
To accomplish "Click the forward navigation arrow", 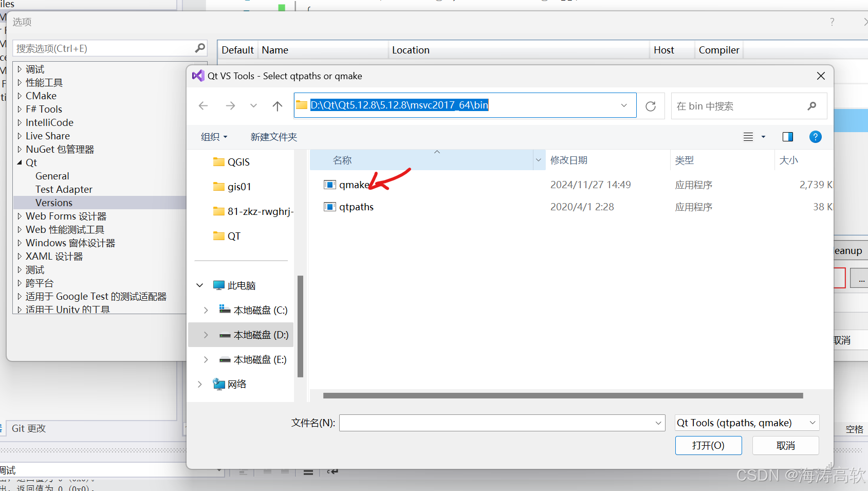I will click(230, 105).
